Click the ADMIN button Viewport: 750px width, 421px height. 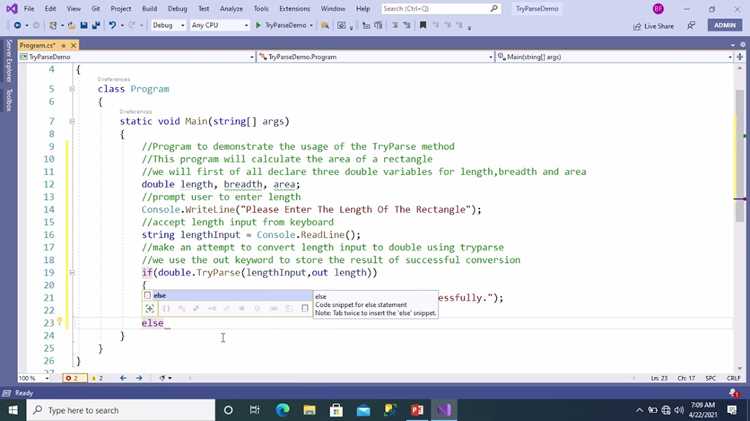coord(725,25)
